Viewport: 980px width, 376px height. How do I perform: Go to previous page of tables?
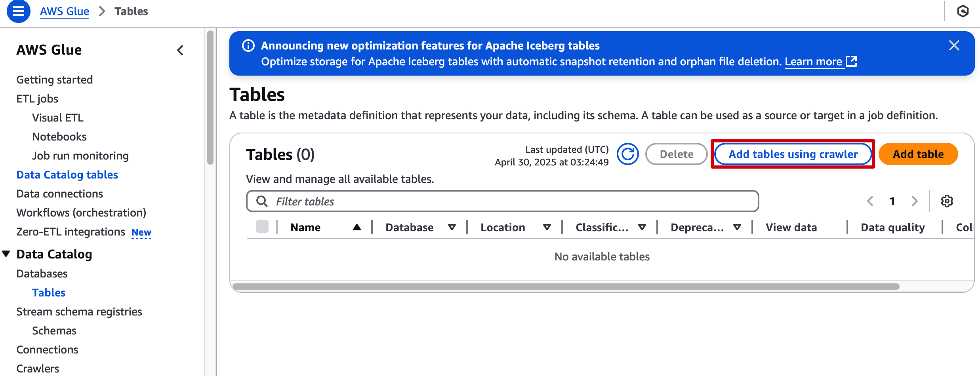[870, 201]
